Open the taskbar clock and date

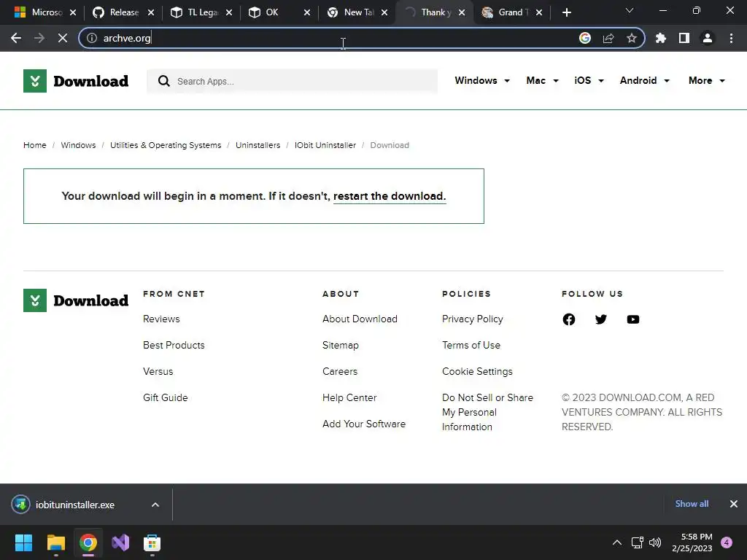692,542
